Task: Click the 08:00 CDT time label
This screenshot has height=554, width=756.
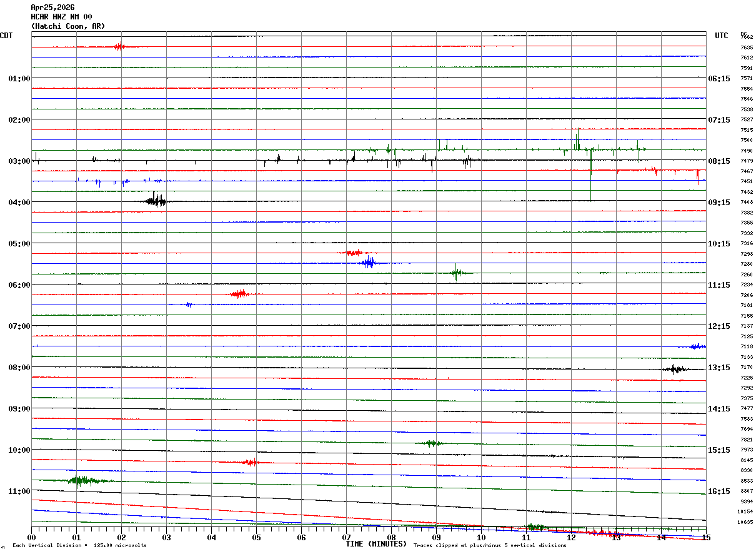Action: [x=19, y=367]
